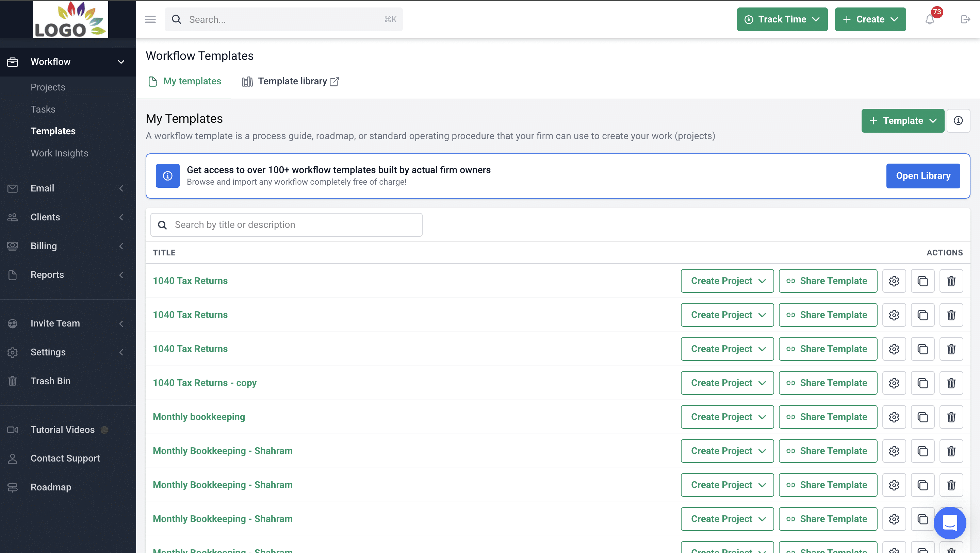Click the logo image in sidebar
The height and width of the screenshot is (553, 980).
coord(70,19)
